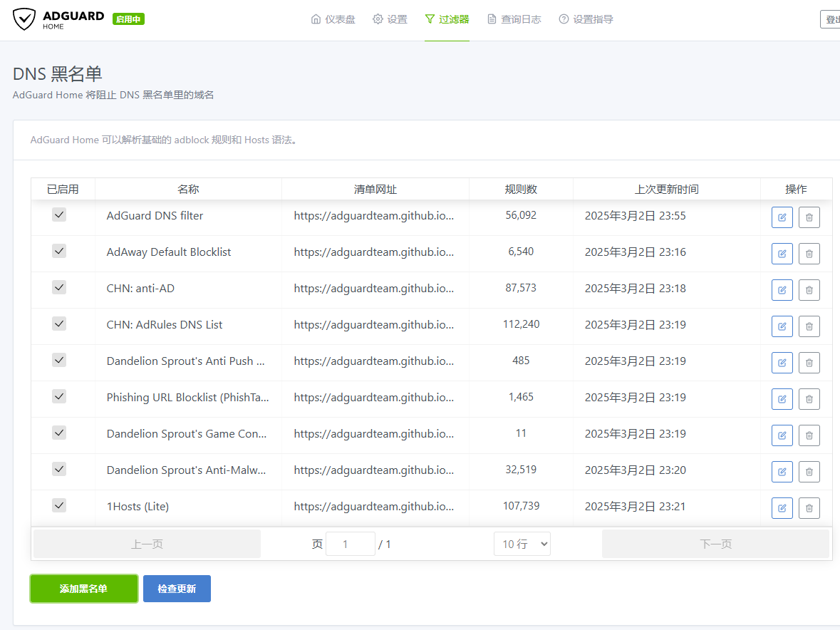The width and height of the screenshot is (840, 630).
Task: Click the update time 2025年3月2日 23:55
Action: tap(636, 215)
